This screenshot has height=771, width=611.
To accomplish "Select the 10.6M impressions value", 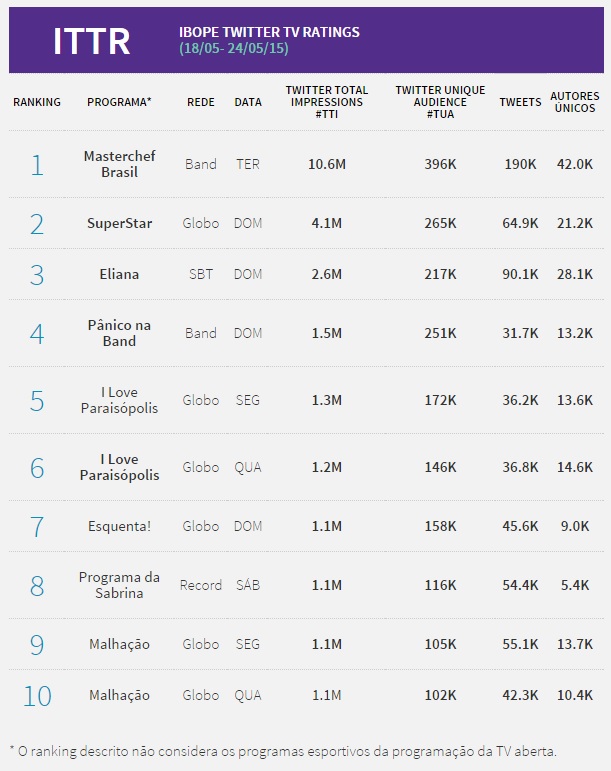I will coord(327,164).
